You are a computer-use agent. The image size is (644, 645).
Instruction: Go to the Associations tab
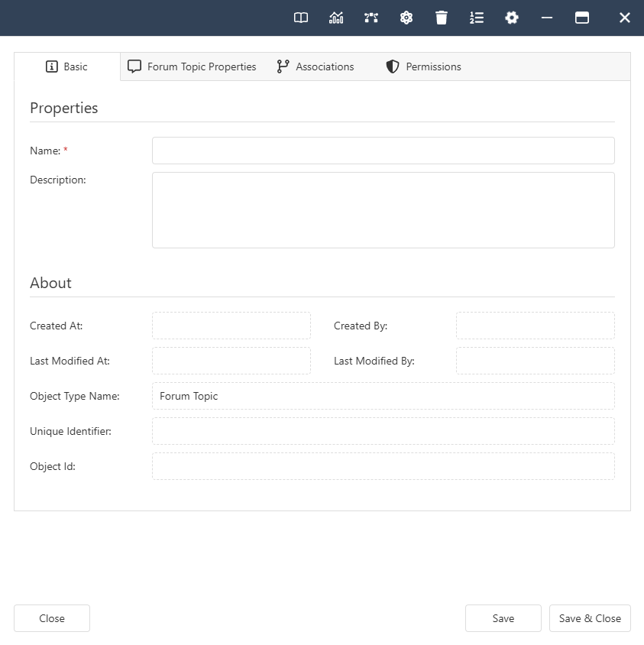(x=316, y=66)
